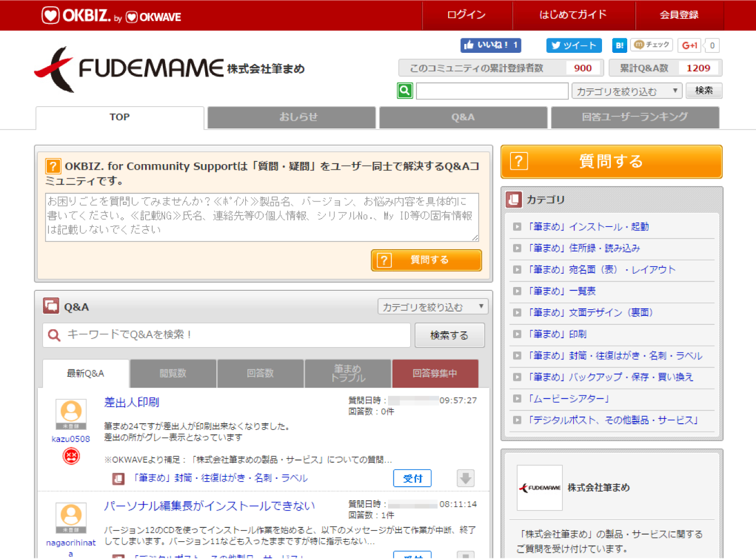
Task: Open the header カテゴリを絞り込む dropdown
Action: point(627,91)
